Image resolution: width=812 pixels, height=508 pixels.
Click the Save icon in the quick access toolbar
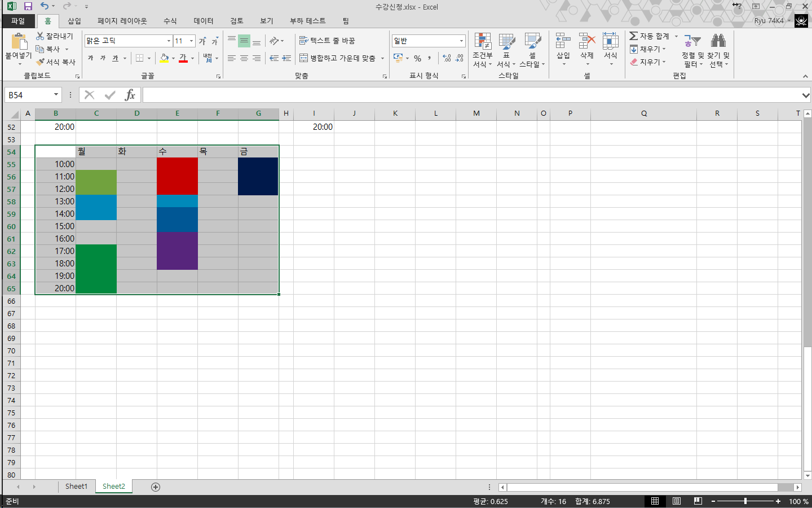[x=28, y=7]
